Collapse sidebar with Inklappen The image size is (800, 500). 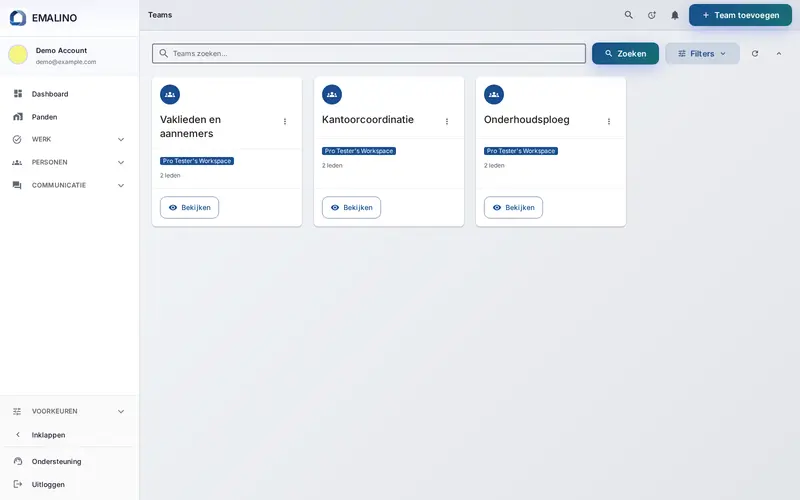point(69,435)
